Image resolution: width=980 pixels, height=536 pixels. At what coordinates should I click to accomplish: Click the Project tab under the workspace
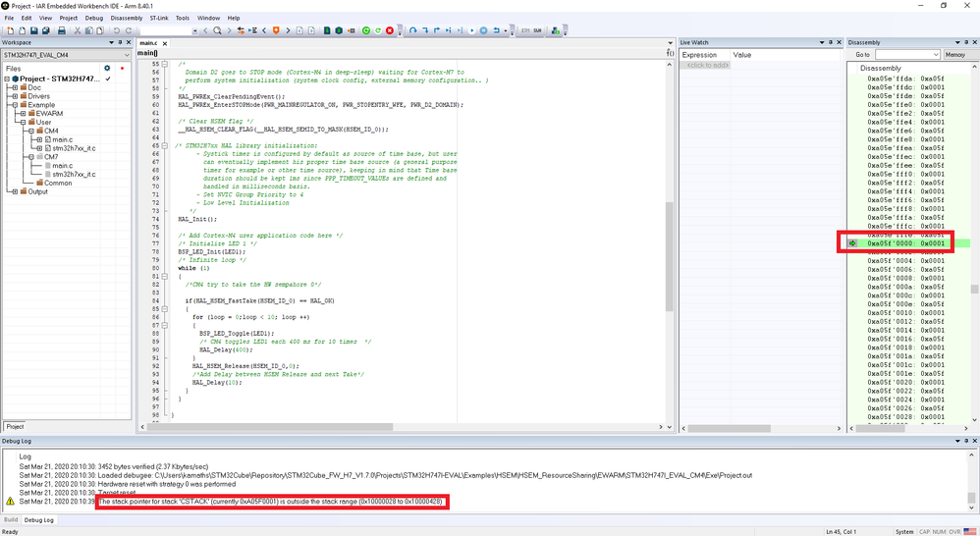click(x=15, y=427)
